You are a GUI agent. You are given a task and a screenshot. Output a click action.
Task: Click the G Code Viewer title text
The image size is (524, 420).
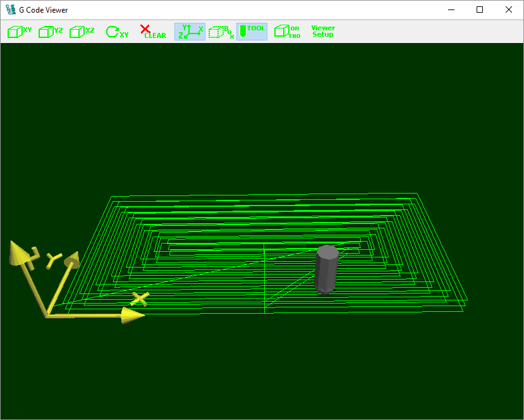click(x=44, y=10)
